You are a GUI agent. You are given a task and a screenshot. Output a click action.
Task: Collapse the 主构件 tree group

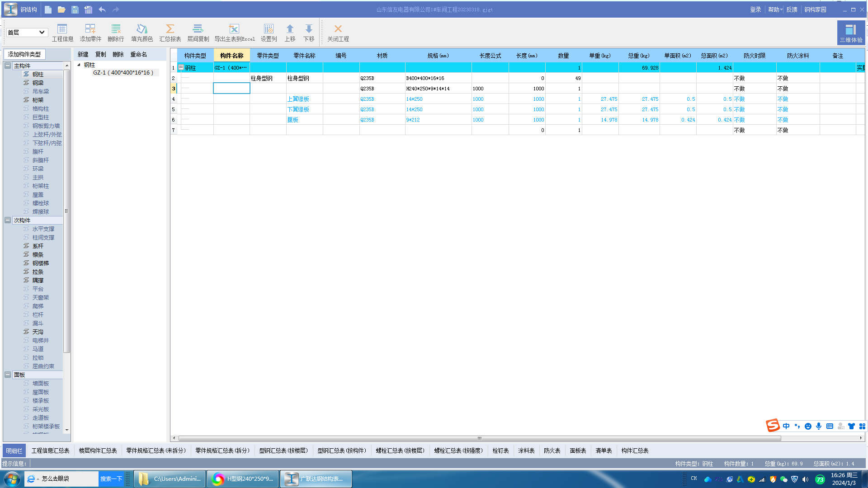coord(8,66)
